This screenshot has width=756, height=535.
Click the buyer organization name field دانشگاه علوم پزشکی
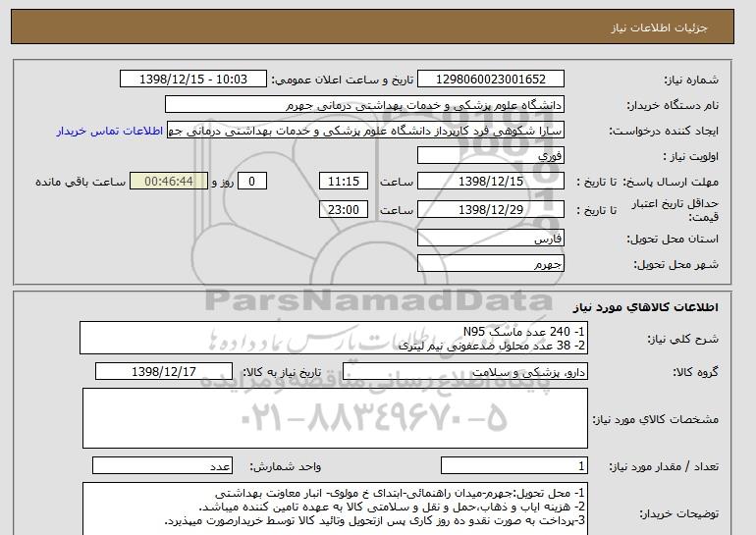364,105
